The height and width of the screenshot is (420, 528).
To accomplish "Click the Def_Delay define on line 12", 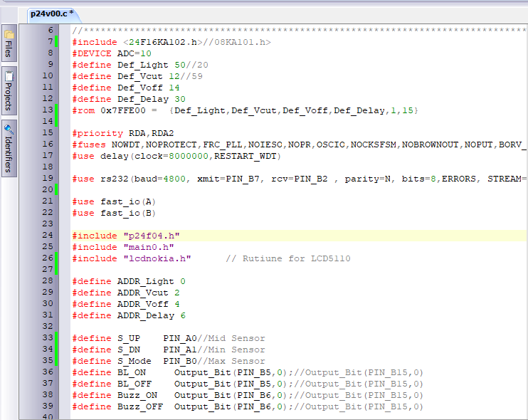I will (143, 100).
